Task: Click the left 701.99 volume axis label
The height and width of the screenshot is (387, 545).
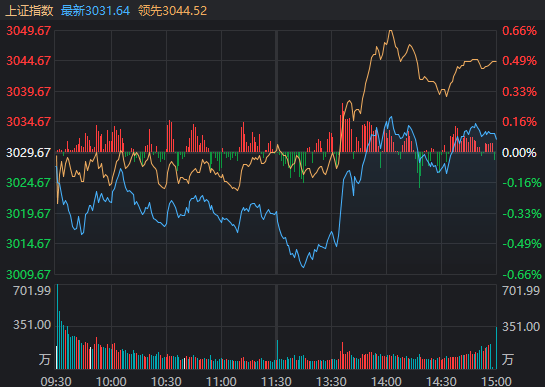Action: pos(32,290)
